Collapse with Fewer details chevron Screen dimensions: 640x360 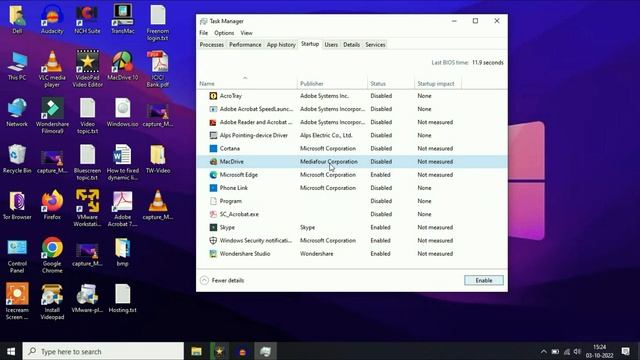click(204, 280)
